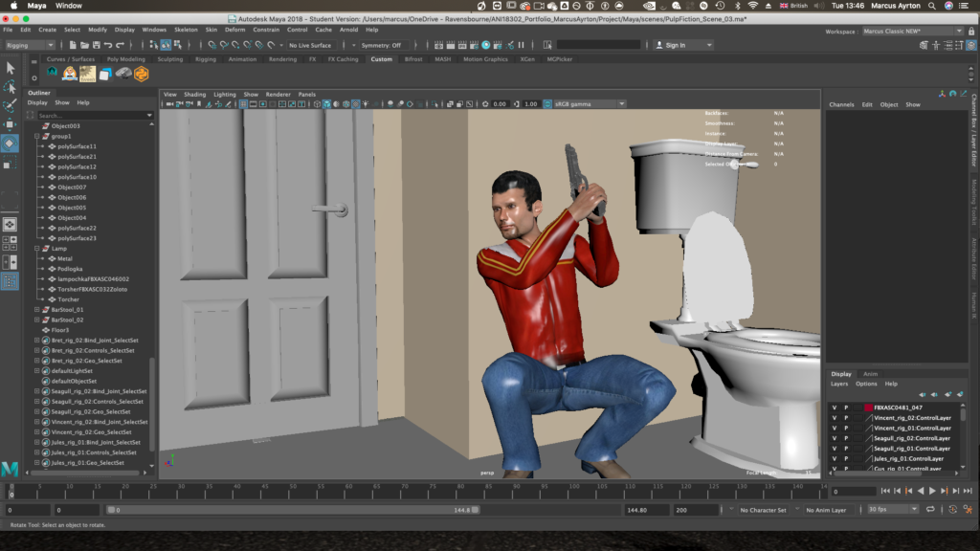Expand defaultLightSet in the Outliner
980x551 pixels.
[x=37, y=371]
